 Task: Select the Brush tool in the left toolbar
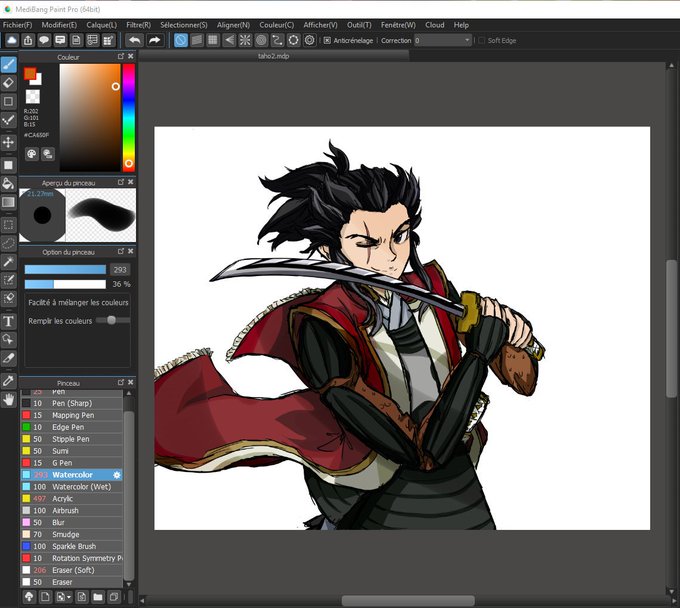(8, 65)
